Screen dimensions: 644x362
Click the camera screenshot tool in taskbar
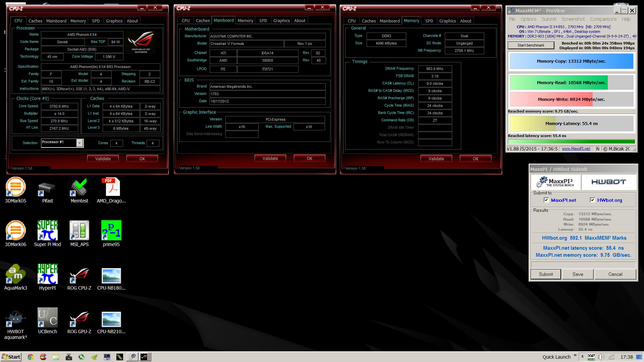coord(69,357)
